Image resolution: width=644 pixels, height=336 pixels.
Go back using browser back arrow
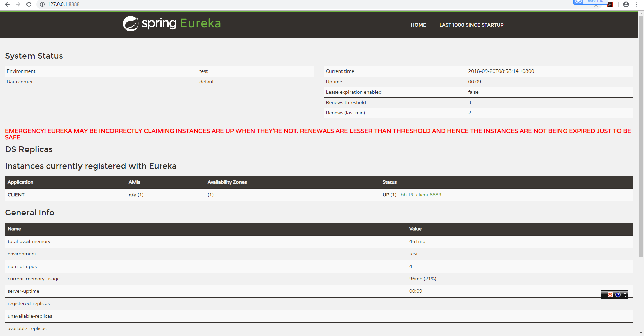pyautogui.click(x=7, y=4)
